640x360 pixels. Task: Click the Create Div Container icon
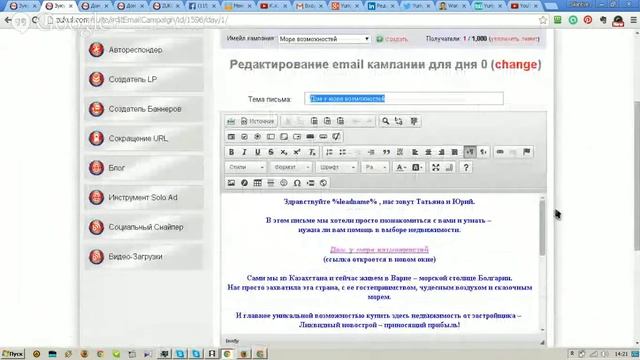click(400, 152)
